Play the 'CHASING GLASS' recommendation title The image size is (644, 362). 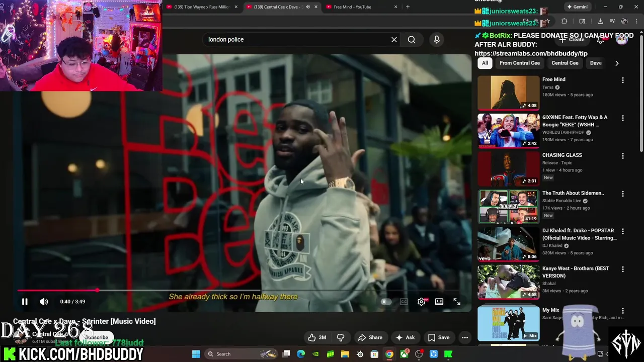(x=562, y=155)
